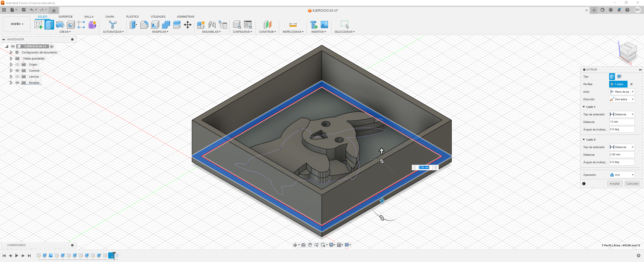Switch to the UTILIDADES tab
Screen dimensions: 644x262
pyautogui.click(x=158, y=17)
